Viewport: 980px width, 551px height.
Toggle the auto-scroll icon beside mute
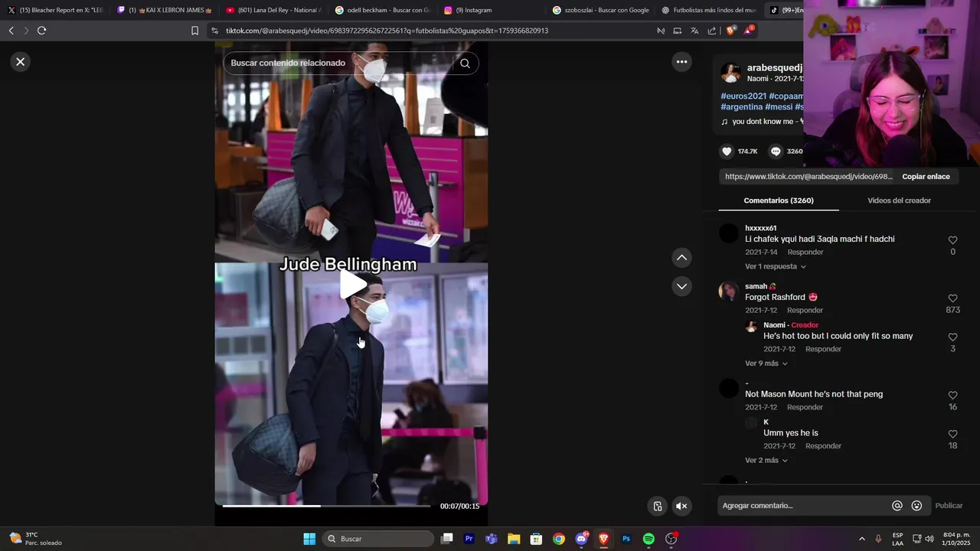[658, 506]
